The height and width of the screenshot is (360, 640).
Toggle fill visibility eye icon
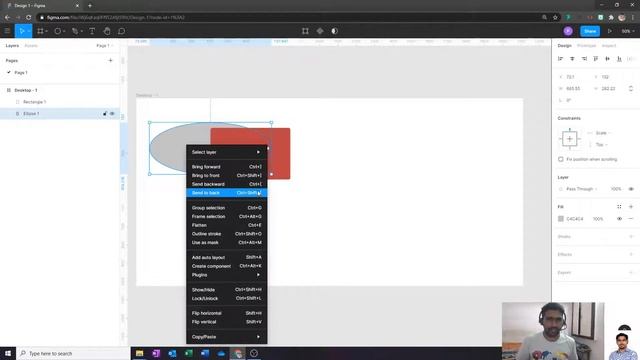(619, 219)
